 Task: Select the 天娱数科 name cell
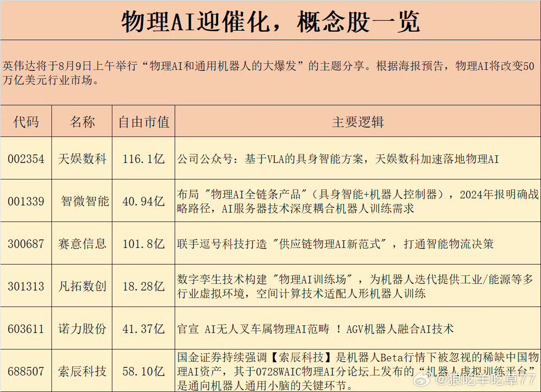click(82, 158)
